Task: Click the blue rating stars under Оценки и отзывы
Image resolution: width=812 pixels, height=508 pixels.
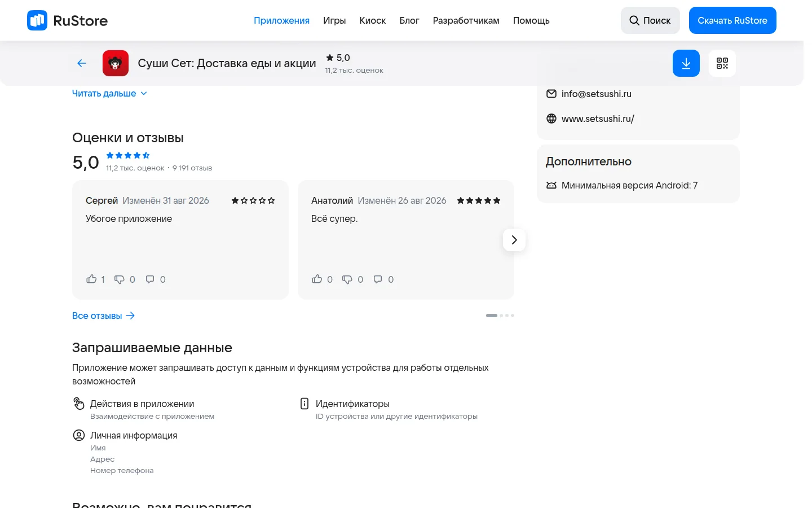Action: pos(128,155)
